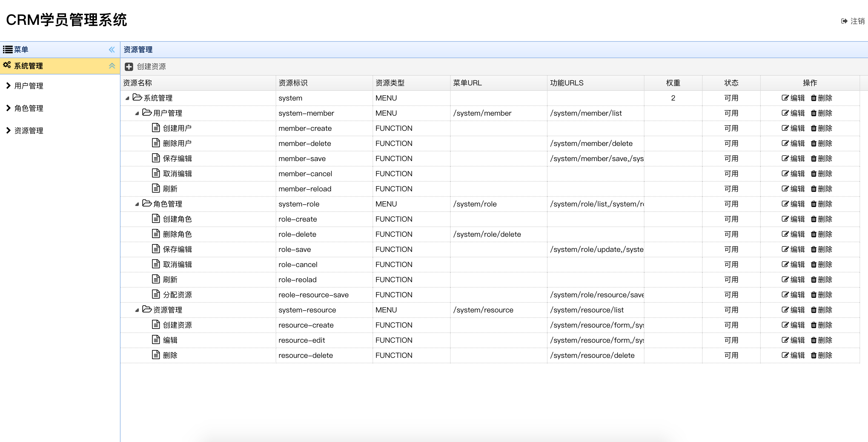868x442 pixels.
Task: Click the weight value 2 cell
Action: [x=673, y=98]
